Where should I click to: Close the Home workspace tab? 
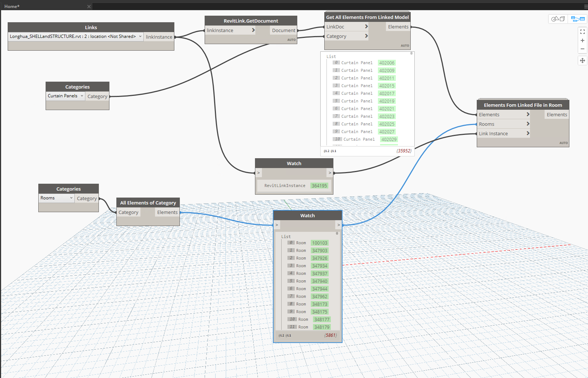tap(89, 7)
